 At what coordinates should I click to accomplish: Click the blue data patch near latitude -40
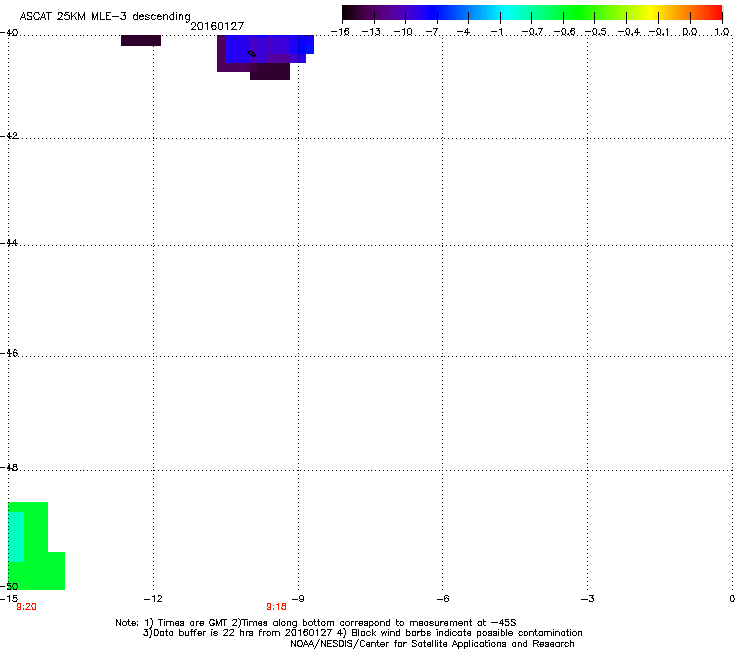tap(269, 47)
